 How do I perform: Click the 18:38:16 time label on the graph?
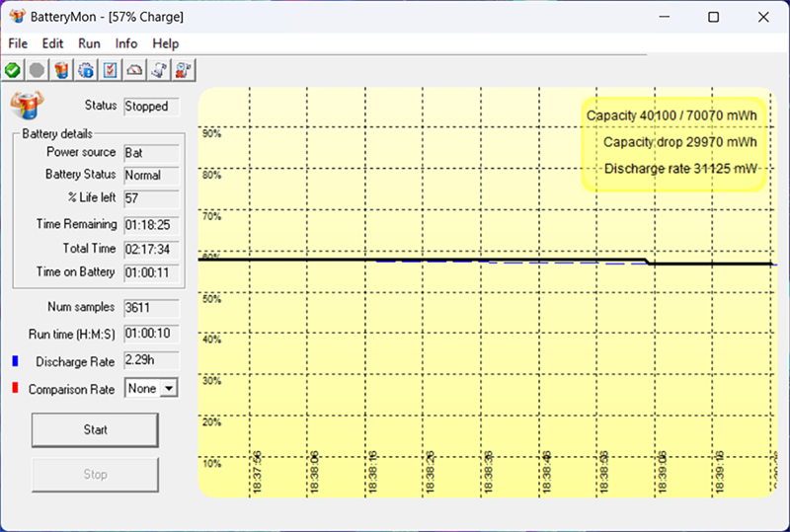click(372, 472)
